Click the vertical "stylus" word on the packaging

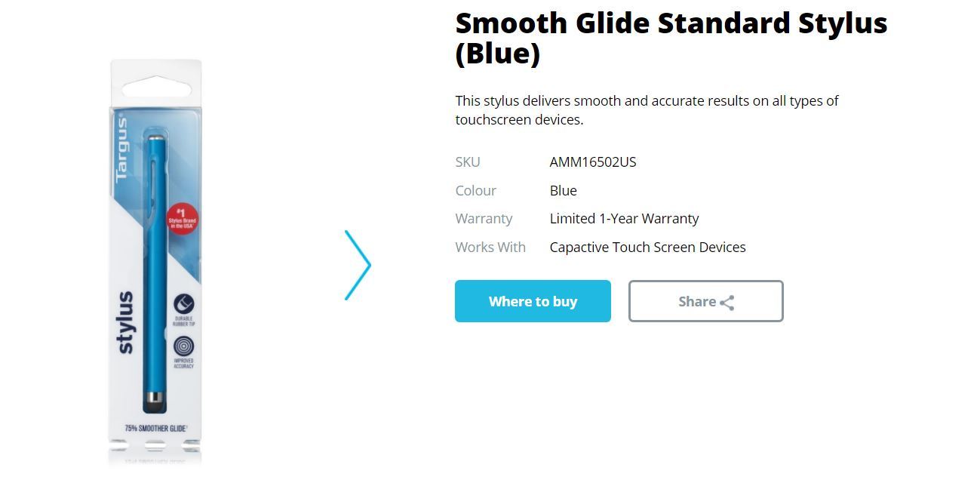pos(125,322)
